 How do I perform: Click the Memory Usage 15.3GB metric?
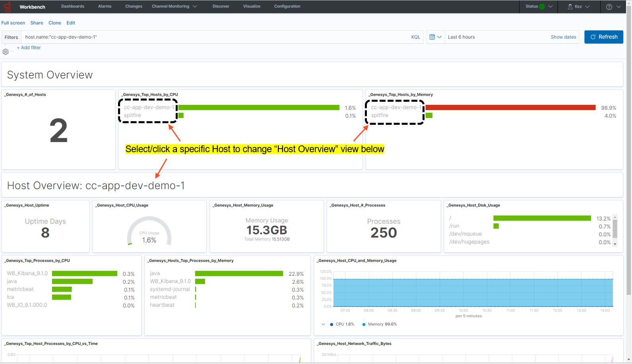coord(267,229)
